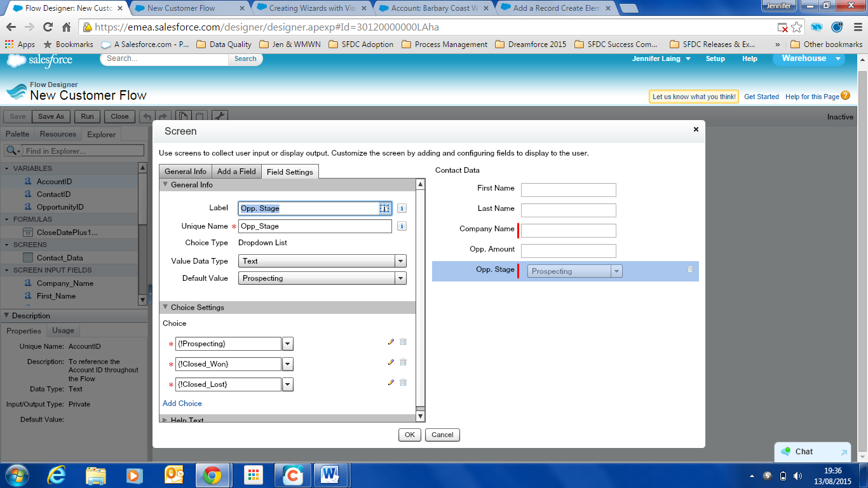This screenshot has width=868, height=488.
Task: Edit the {!Closed_Lost} choice with its pencil icon
Action: pyautogui.click(x=391, y=383)
